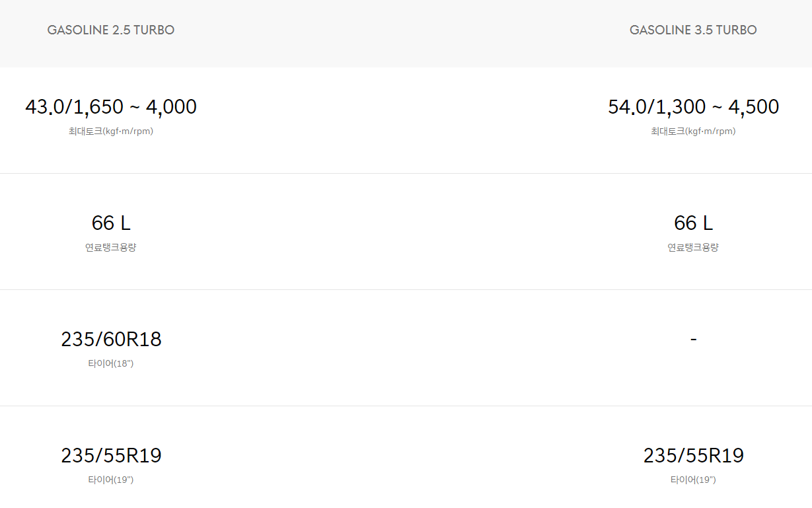Click the 54.0/1,300 ~ 4,500 torque value
Screen dimensions: 812x508
pyautogui.click(x=693, y=106)
